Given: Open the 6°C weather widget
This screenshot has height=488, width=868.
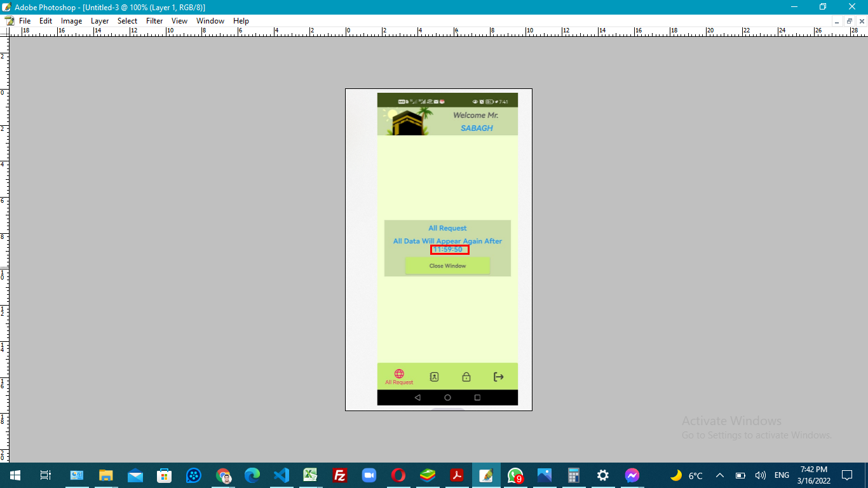Looking at the screenshot, I should tap(687, 475).
